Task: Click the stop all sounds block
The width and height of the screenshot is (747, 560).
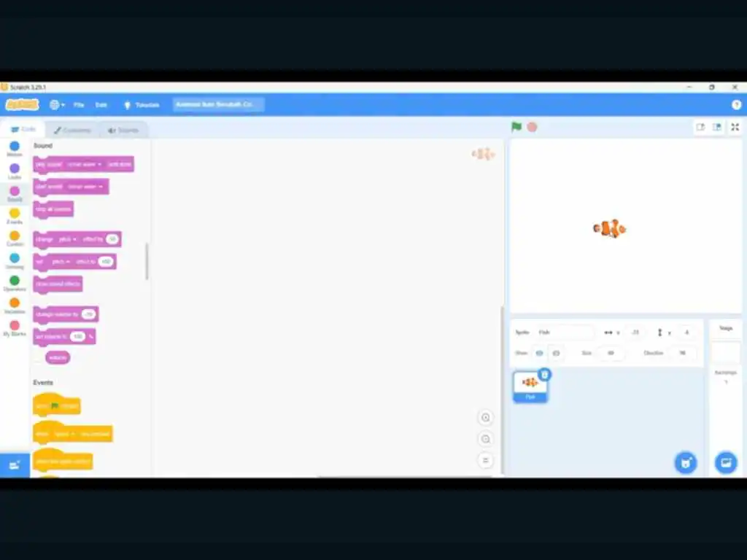Action: pyautogui.click(x=53, y=209)
